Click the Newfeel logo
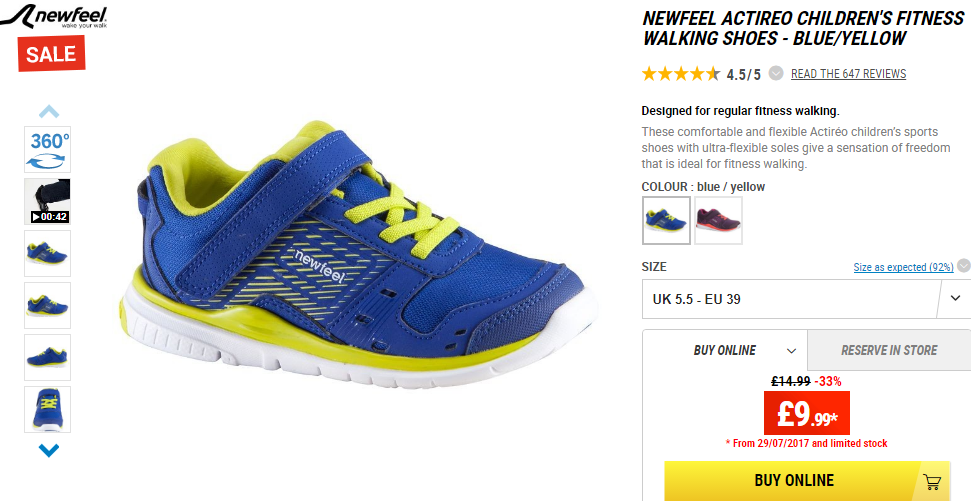Screen dimensions: 971x501 [54, 16]
